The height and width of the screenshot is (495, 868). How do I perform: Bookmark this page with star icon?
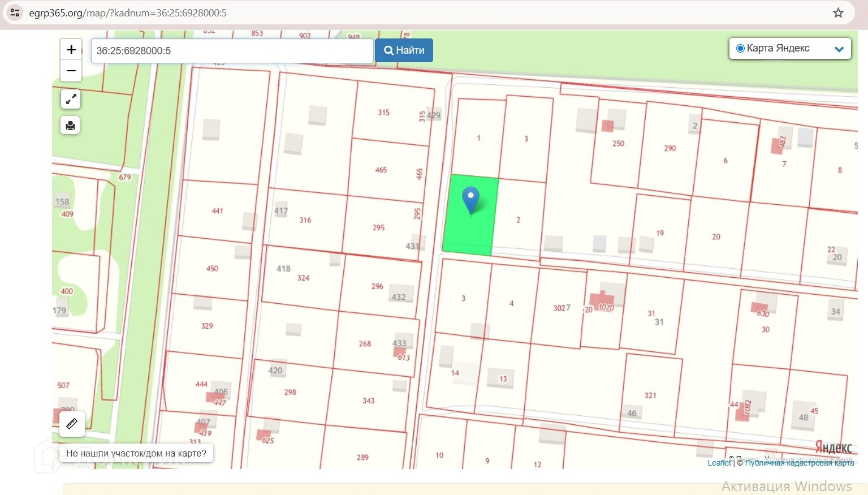(838, 12)
